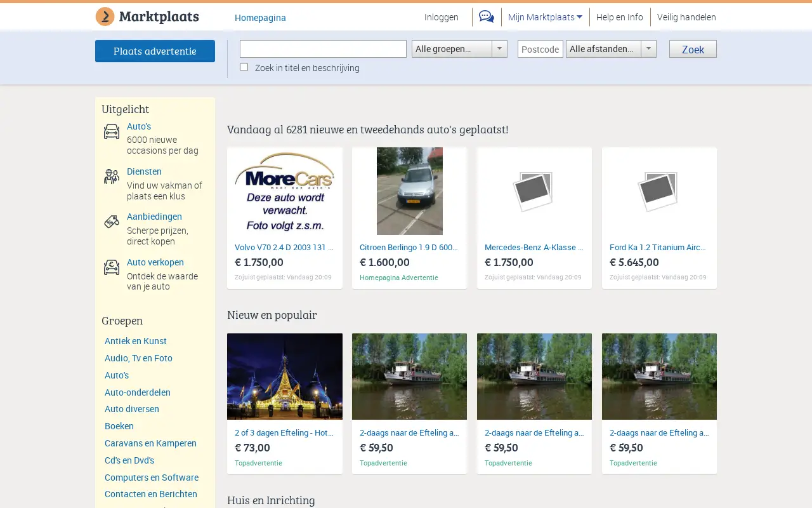Open the Efteling night photo thumbnail
Image resolution: width=812 pixels, height=508 pixels.
coord(285,377)
